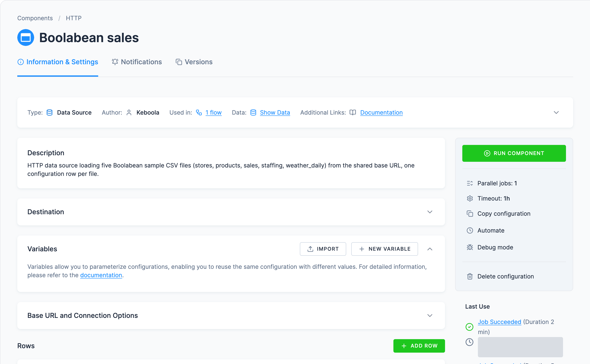Image resolution: width=590 pixels, height=364 pixels.
Task: Open the 1 flow link
Action: tap(213, 113)
